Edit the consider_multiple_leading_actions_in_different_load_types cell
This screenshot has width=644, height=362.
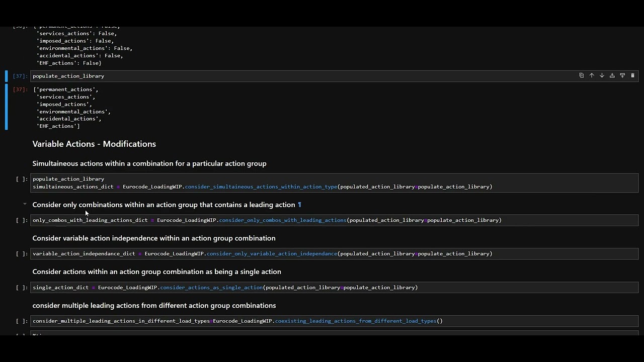click(335, 321)
